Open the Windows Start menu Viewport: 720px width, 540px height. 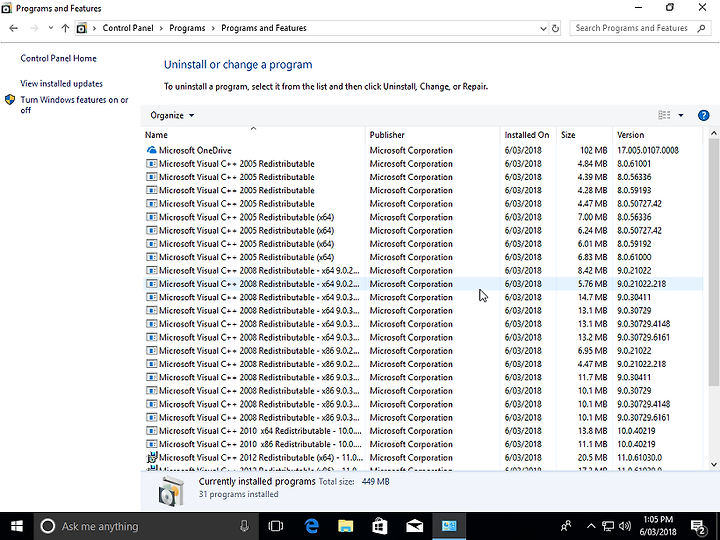point(17,526)
